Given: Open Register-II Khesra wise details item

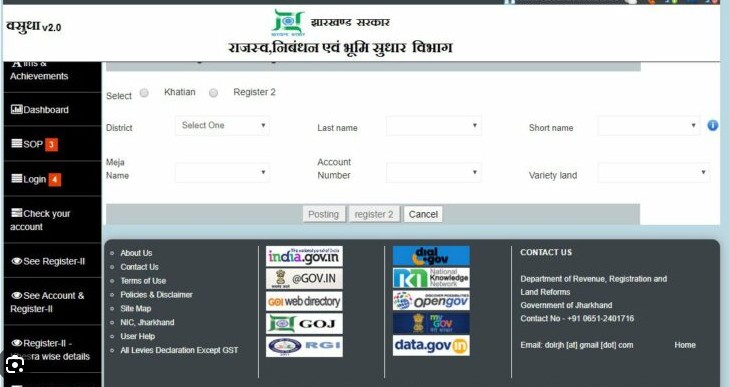Looking at the screenshot, I should (x=52, y=350).
